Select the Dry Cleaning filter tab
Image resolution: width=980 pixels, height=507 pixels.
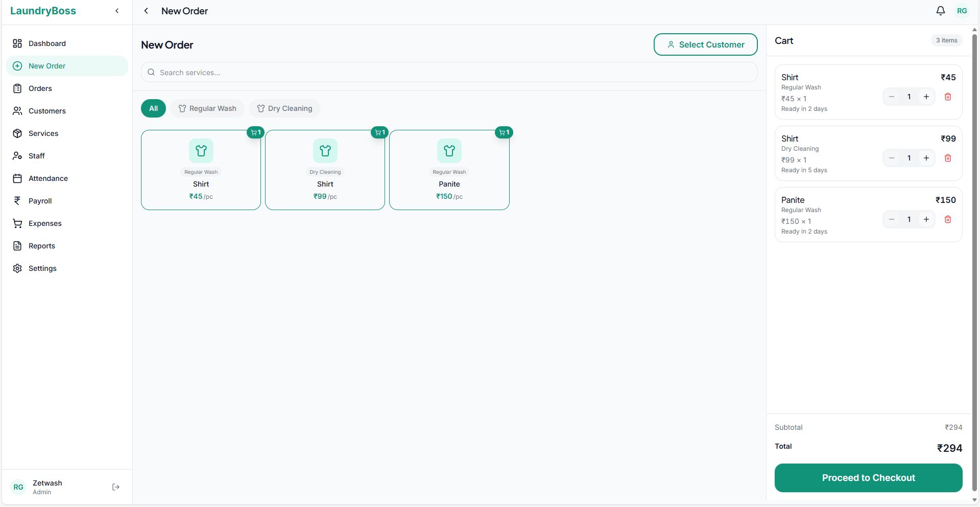[x=284, y=108]
